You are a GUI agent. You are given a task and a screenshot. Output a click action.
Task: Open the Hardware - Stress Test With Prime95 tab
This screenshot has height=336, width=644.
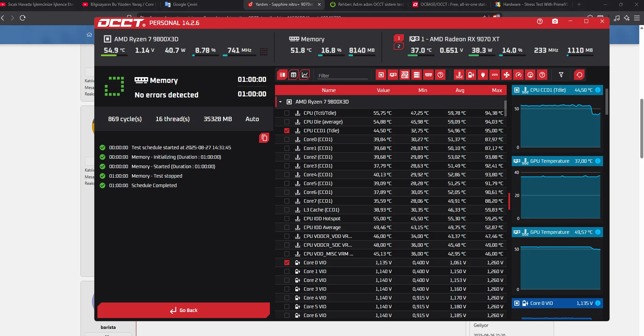[x=532, y=4]
